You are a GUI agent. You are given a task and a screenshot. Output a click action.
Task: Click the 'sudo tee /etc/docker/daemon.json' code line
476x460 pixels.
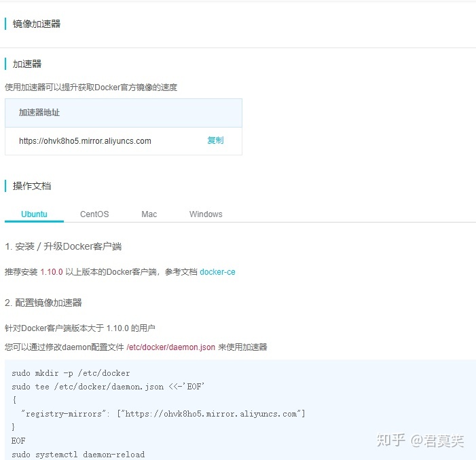(108, 387)
